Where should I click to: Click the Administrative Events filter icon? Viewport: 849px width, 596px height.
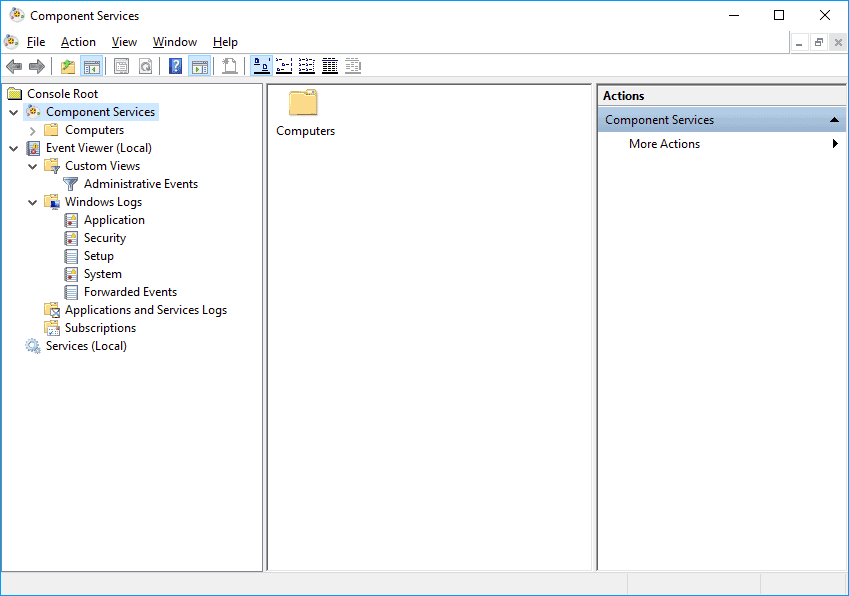point(70,184)
